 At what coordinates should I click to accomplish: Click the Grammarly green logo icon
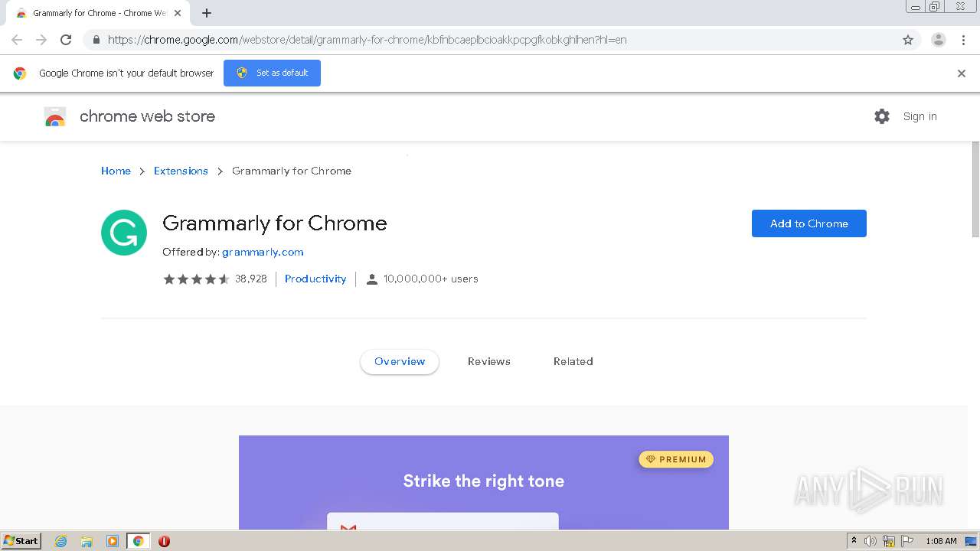(124, 233)
